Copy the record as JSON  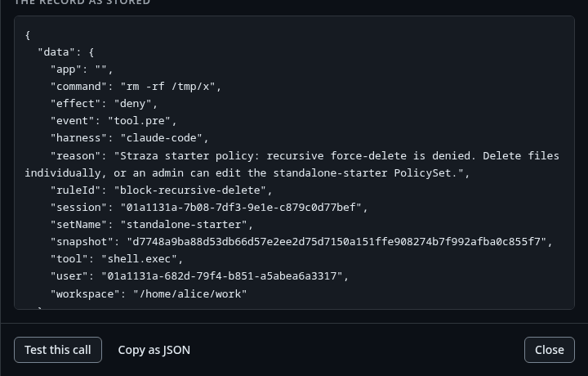point(154,350)
